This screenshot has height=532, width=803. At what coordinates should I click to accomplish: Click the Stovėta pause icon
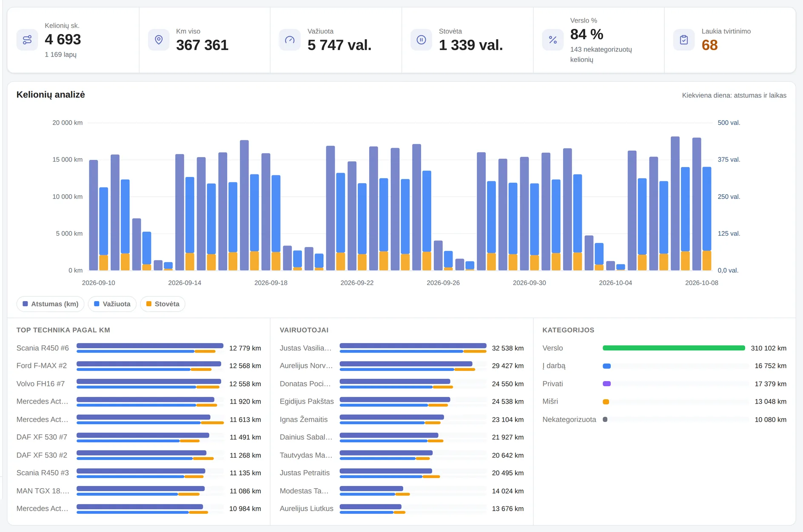(x=421, y=40)
